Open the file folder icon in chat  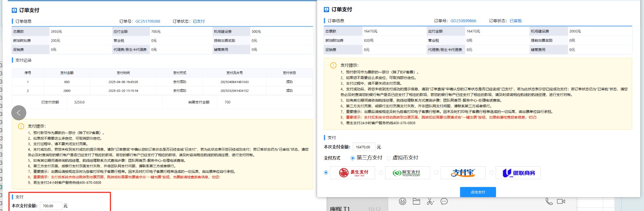tap(416, 202)
